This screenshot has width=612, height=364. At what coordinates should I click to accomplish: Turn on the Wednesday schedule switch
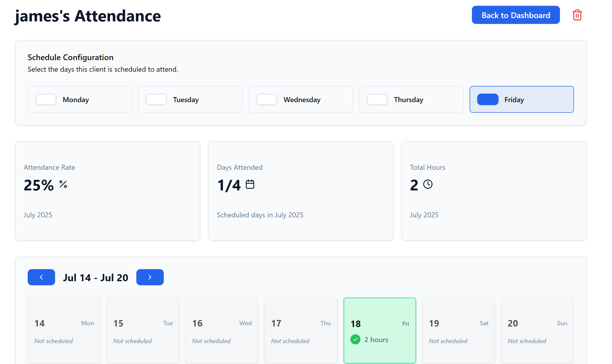[x=267, y=99]
